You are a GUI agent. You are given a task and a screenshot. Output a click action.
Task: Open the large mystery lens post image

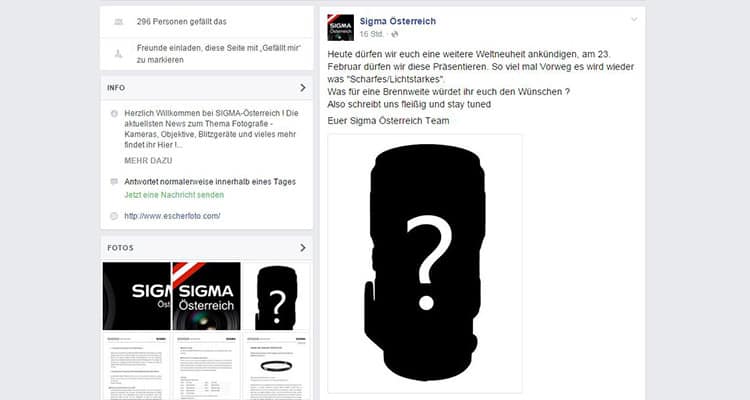(425, 264)
